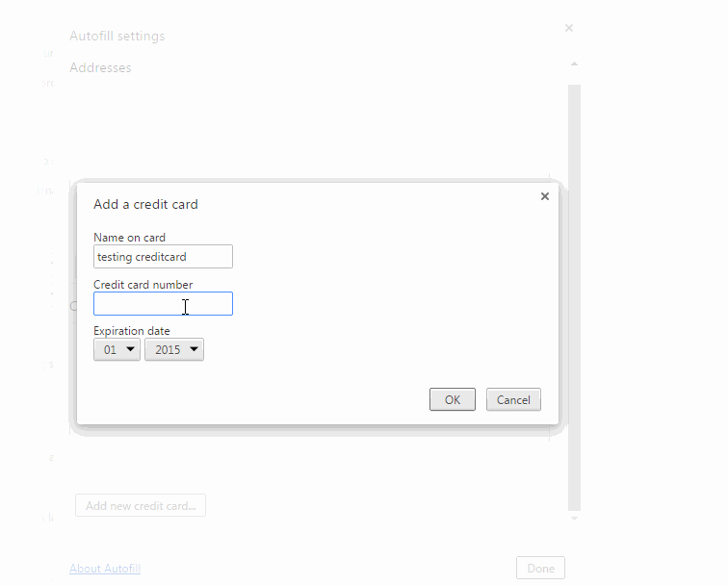
Task: Click the Name on card field
Action: 163,257
